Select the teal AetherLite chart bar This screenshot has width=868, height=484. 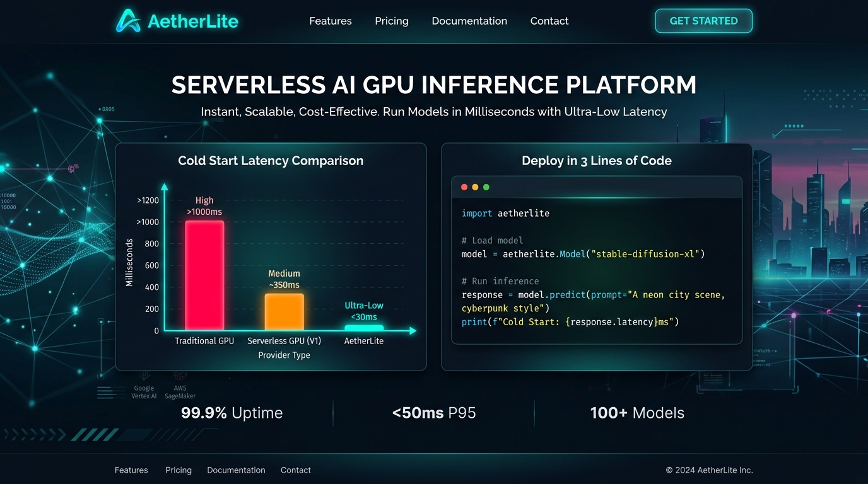[x=364, y=328]
